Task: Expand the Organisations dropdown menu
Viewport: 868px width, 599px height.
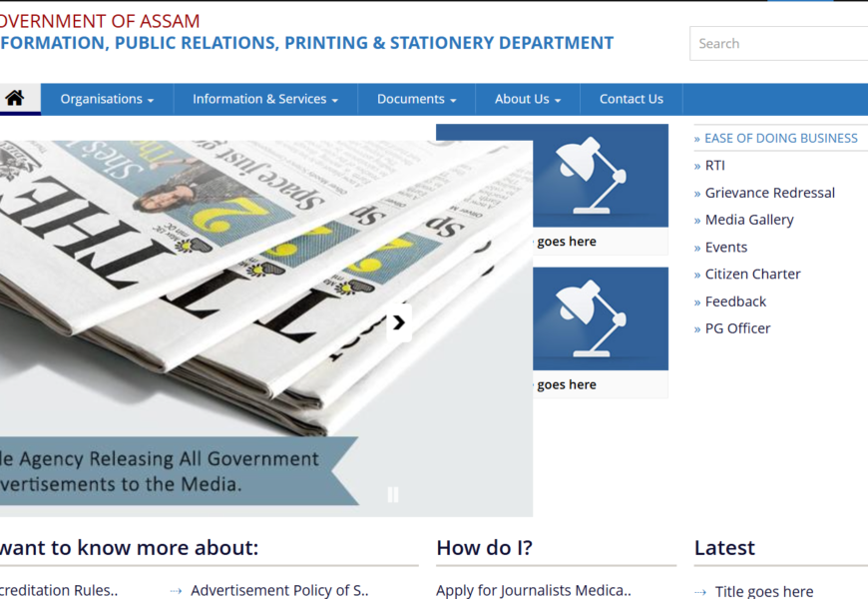Action: tap(107, 99)
